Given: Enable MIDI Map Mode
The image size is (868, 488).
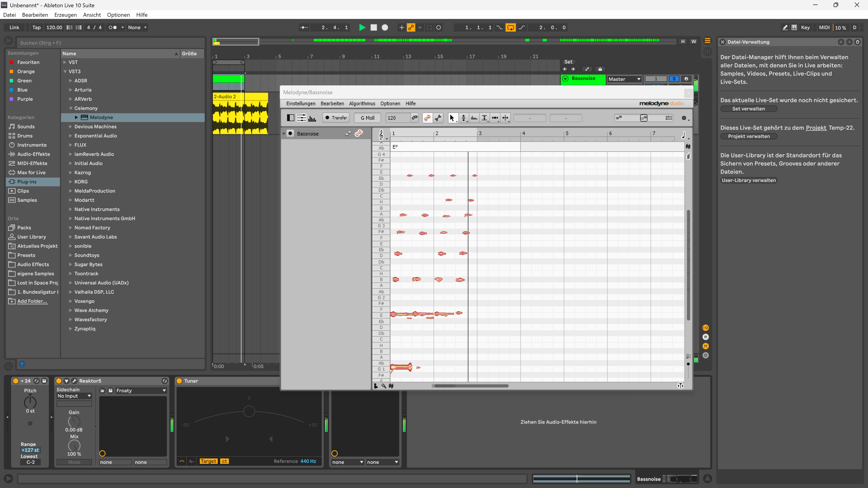Looking at the screenshot, I should click(824, 28).
